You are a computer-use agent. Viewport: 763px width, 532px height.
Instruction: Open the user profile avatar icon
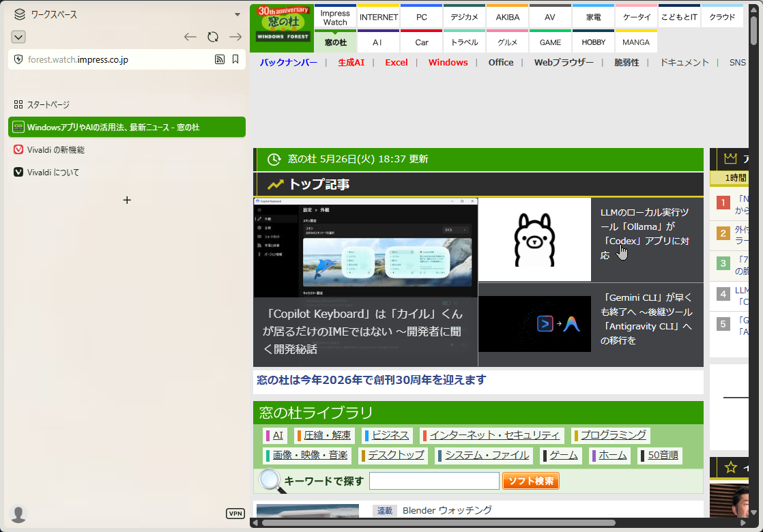click(x=18, y=514)
